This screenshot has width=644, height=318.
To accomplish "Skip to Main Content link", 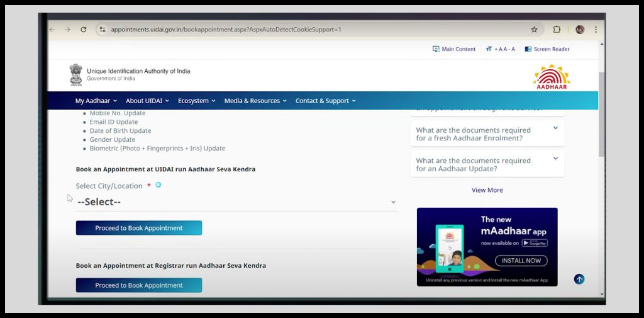I will tap(454, 49).
